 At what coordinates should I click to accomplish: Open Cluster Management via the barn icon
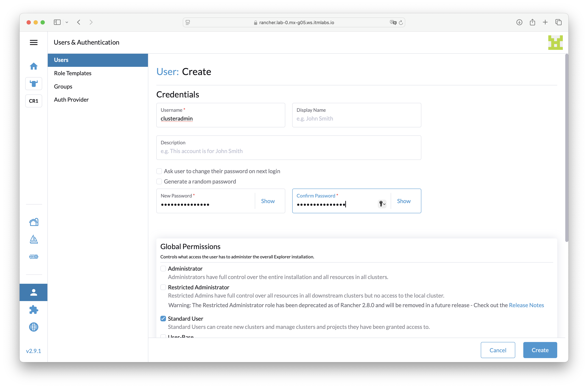tap(34, 222)
